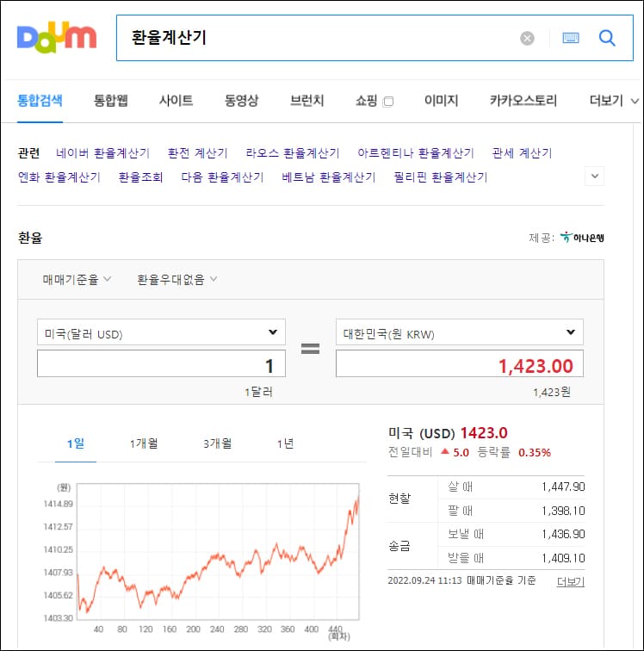The width and height of the screenshot is (644, 651).
Task: Tick the checkbox next to 쇼핑
Action: (388, 102)
